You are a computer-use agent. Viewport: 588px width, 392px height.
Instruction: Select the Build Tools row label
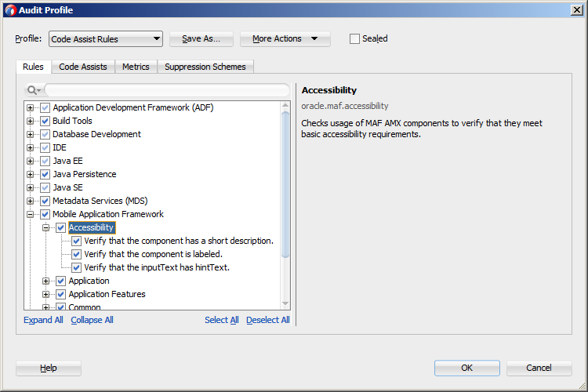click(72, 121)
